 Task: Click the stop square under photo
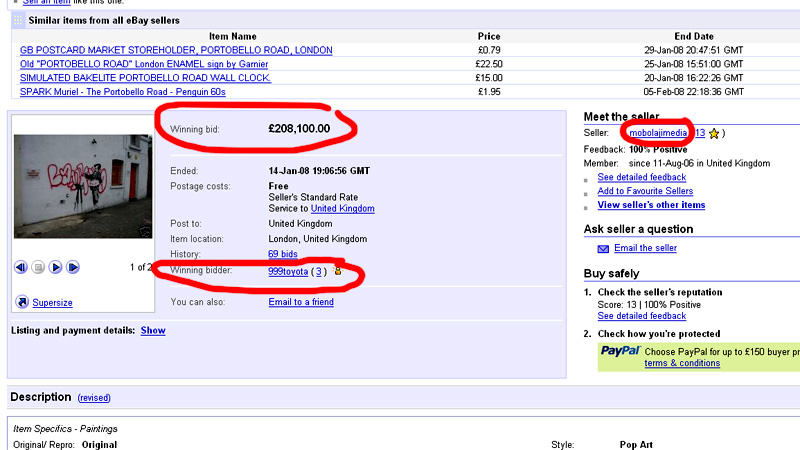[38, 267]
